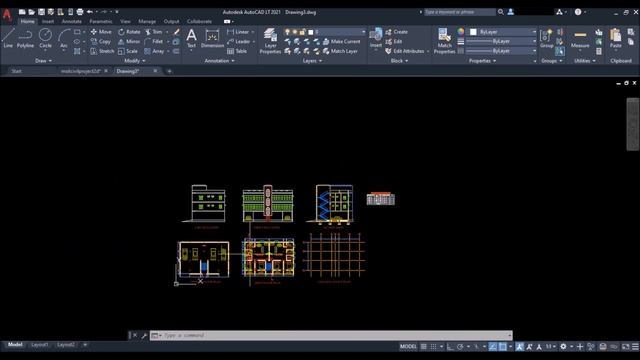This screenshot has width=640, height=360.
Task: Choose the Scale tool
Action: [x=128, y=51]
